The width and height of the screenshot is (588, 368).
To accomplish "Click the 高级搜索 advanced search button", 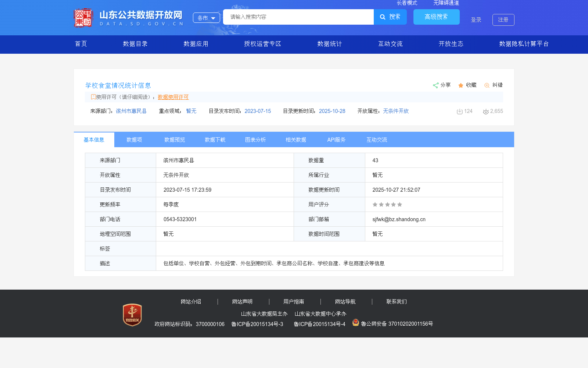I will [436, 17].
